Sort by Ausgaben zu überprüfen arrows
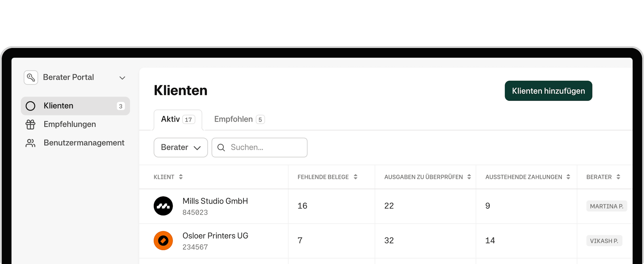 point(469,177)
